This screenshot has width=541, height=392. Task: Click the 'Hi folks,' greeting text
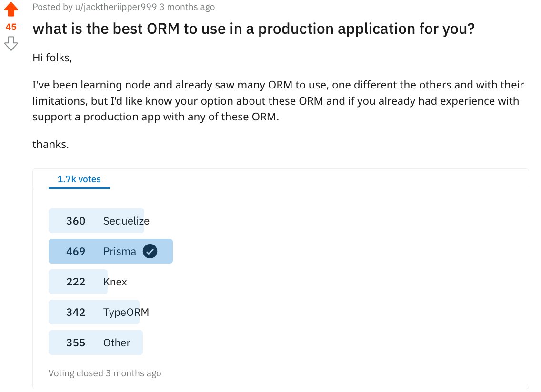click(x=52, y=58)
